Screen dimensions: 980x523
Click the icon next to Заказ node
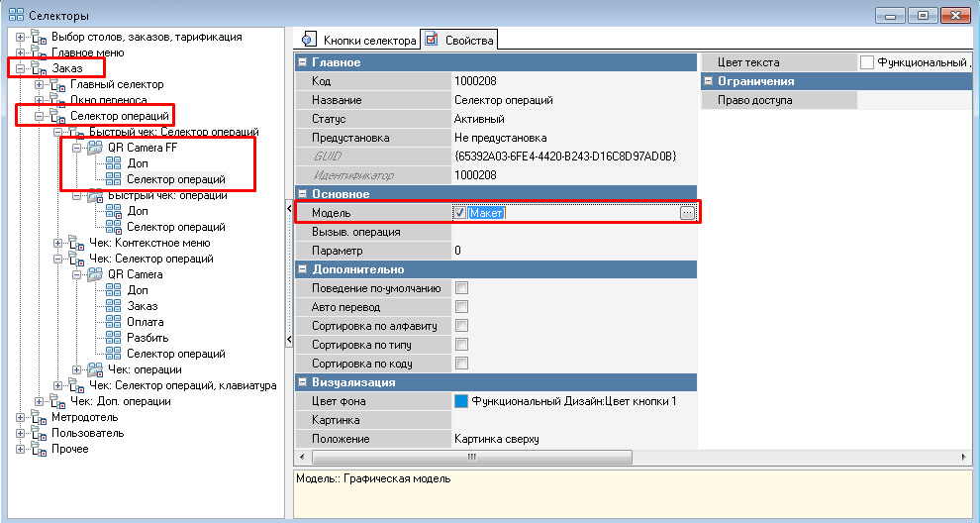(x=39, y=68)
